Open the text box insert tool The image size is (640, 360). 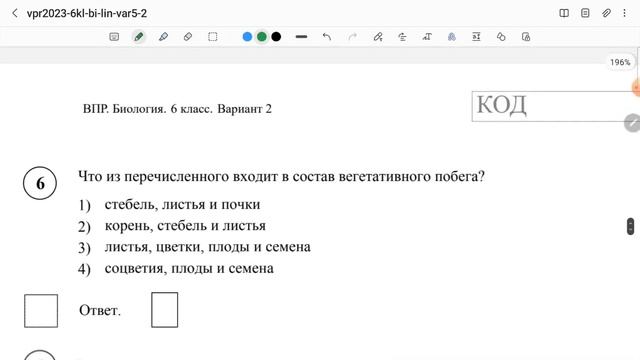[x=476, y=37]
